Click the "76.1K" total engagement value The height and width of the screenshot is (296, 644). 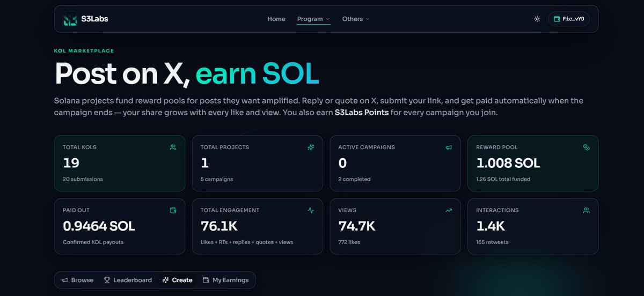pos(219,226)
